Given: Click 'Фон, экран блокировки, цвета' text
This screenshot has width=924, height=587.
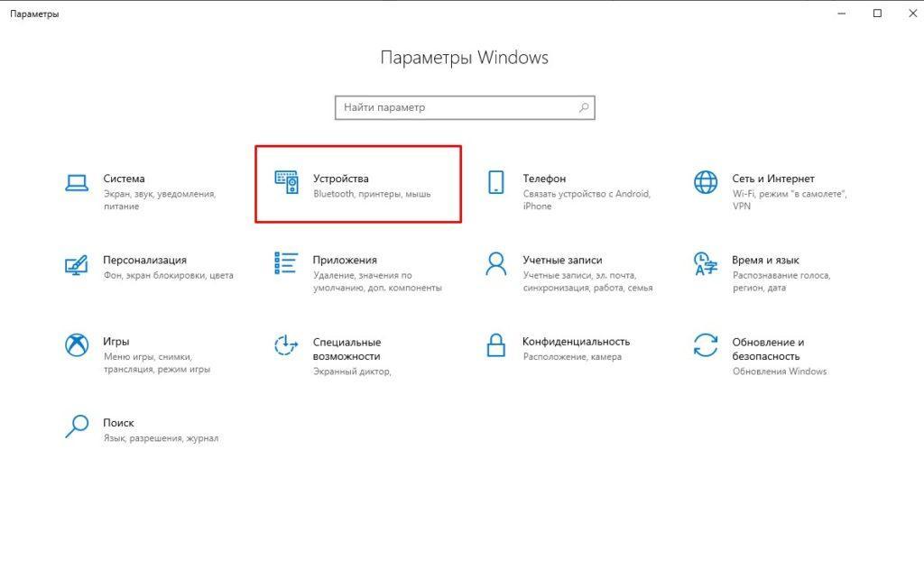Looking at the screenshot, I should [x=169, y=276].
